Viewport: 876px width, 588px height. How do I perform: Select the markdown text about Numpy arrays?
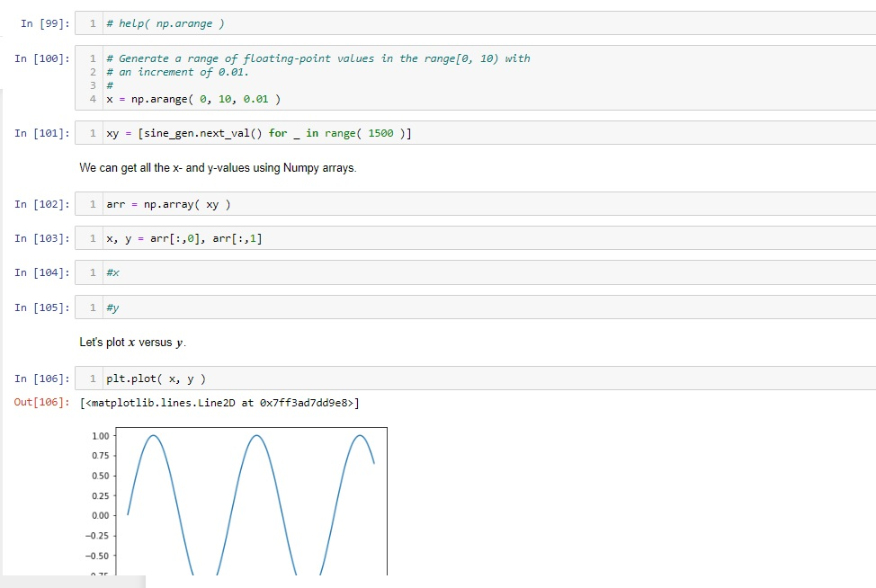[x=216, y=167]
